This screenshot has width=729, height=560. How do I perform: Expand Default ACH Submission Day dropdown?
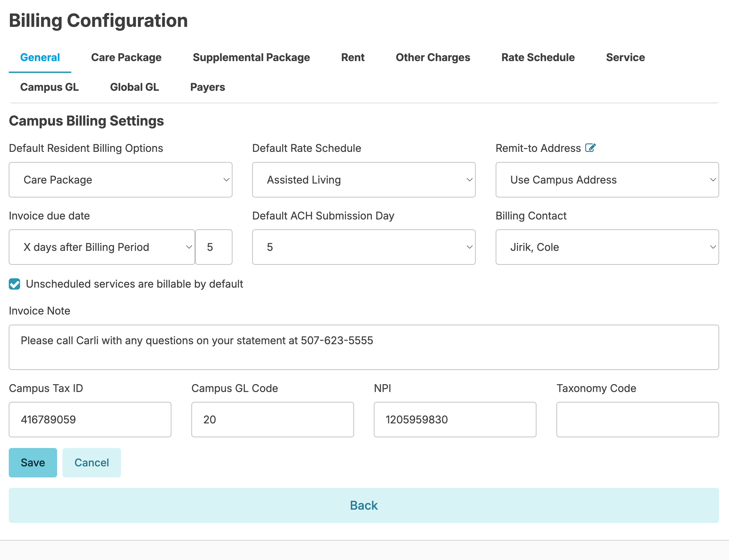point(363,247)
